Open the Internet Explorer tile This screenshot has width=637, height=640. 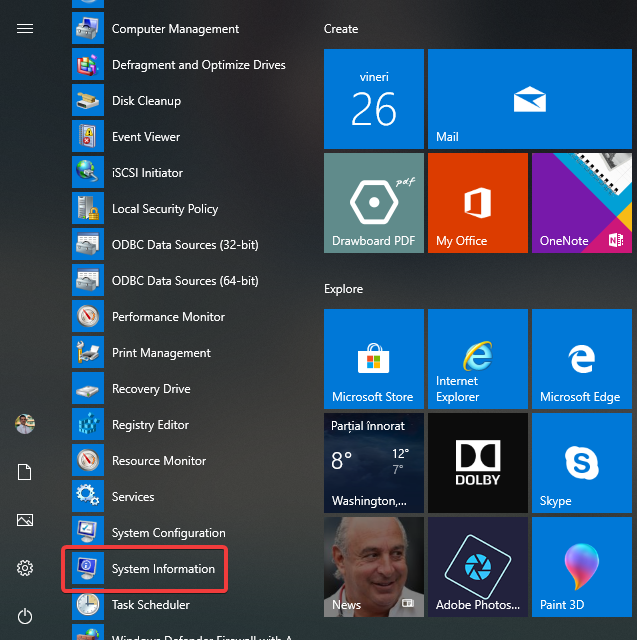(x=478, y=359)
